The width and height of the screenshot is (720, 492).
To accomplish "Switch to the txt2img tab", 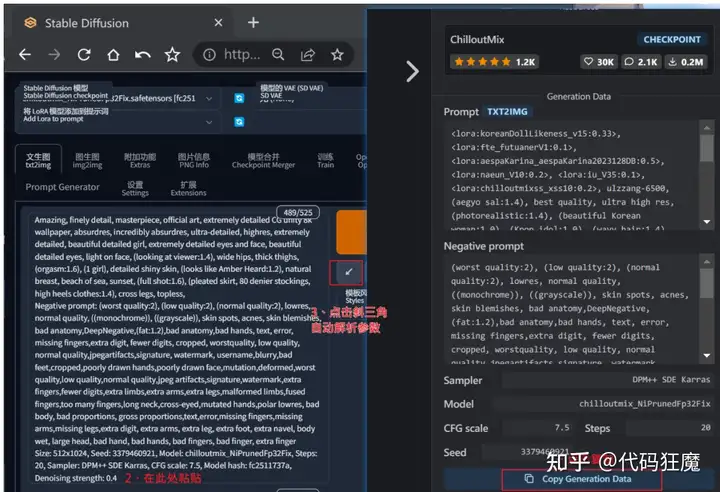I will (x=38, y=160).
